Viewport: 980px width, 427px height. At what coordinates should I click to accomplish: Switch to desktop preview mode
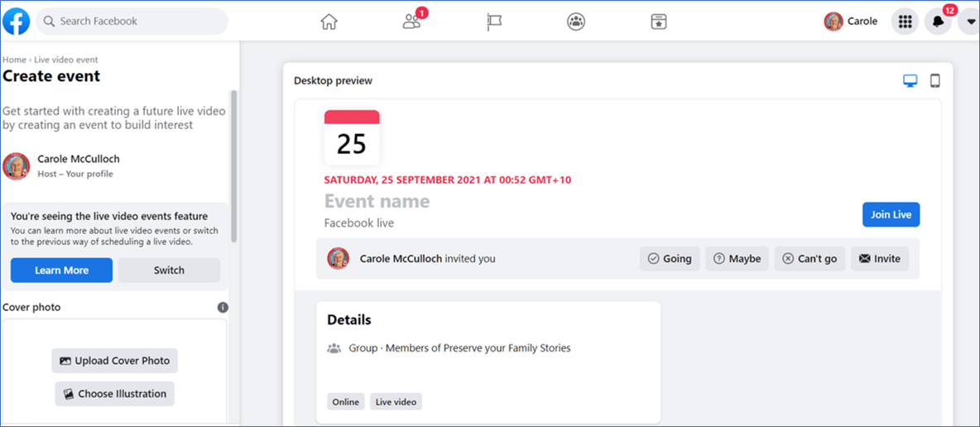(910, 80)
